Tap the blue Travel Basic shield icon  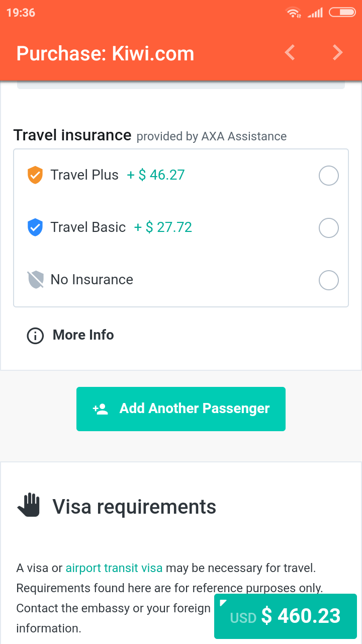(35, 227)
